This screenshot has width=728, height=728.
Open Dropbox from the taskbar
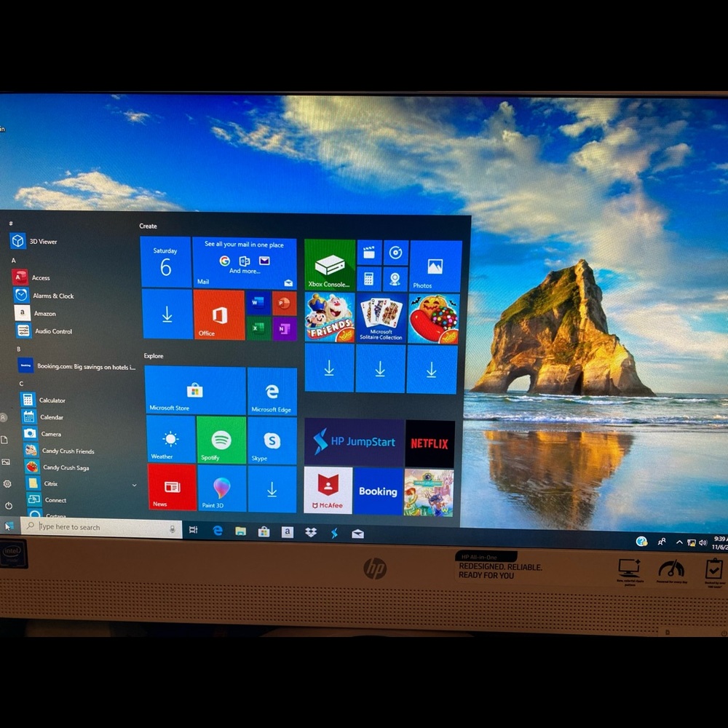[x=311, y=533]
